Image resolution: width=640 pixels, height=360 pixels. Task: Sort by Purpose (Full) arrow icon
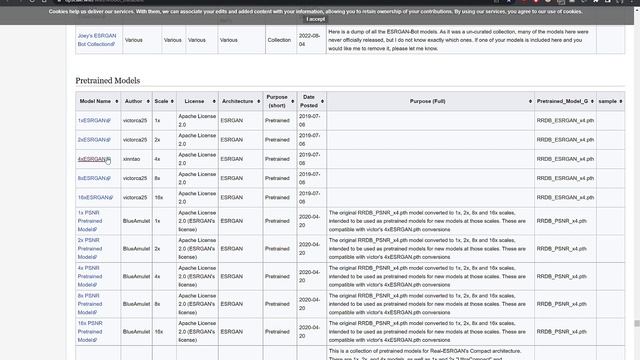pyautogui.click(x=530, y=101)
